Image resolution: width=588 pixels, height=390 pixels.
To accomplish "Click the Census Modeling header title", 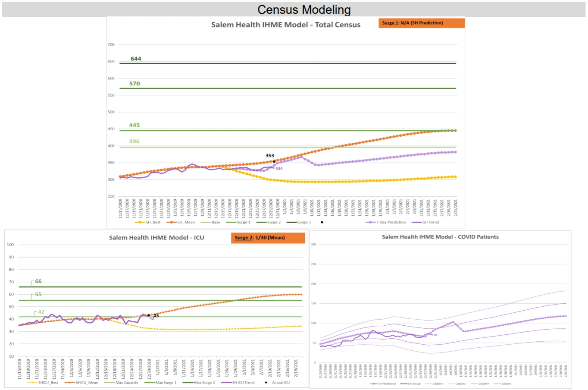I will coord(304,9).
